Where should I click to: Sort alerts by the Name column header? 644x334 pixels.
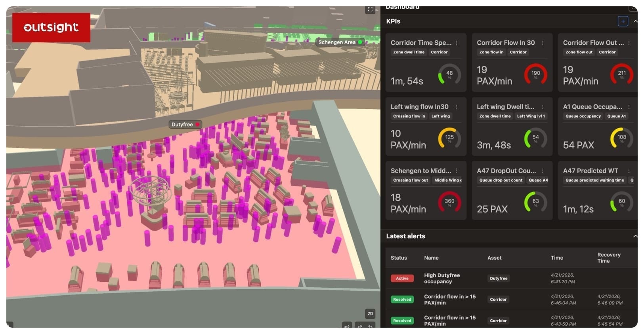point(431,258)
